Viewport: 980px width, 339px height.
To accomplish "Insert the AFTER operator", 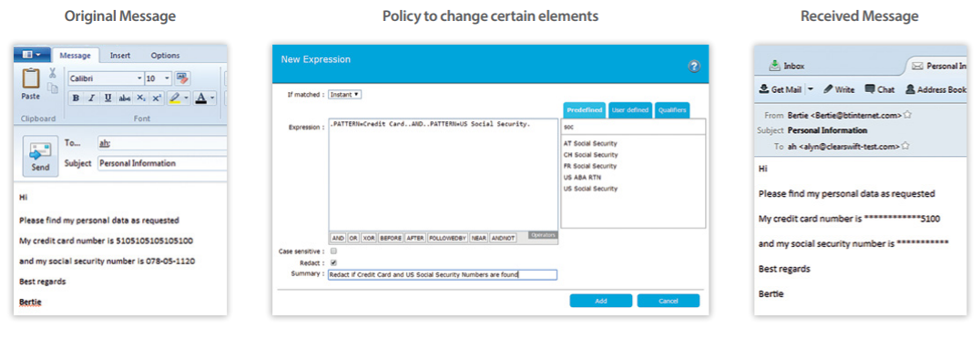I will coord(415,238).
